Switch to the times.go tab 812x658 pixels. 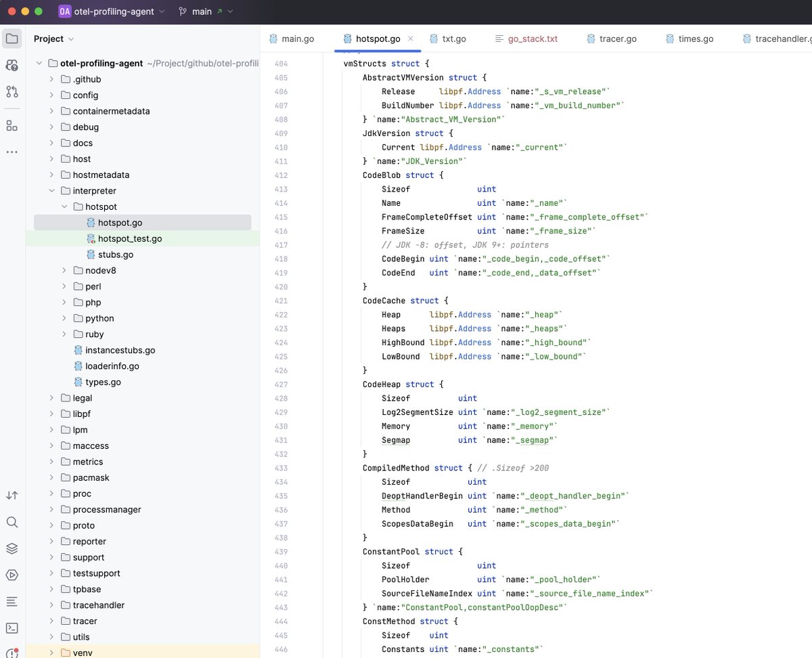tap(690, 39)
